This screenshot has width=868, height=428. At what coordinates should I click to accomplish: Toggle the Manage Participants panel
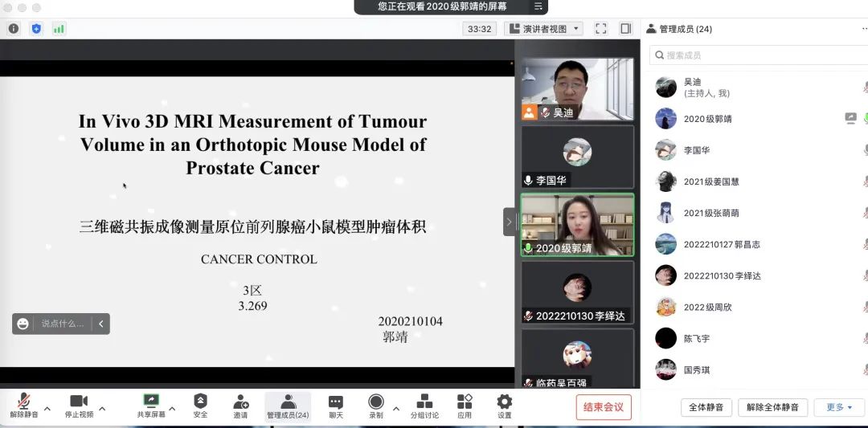point(288,406)
